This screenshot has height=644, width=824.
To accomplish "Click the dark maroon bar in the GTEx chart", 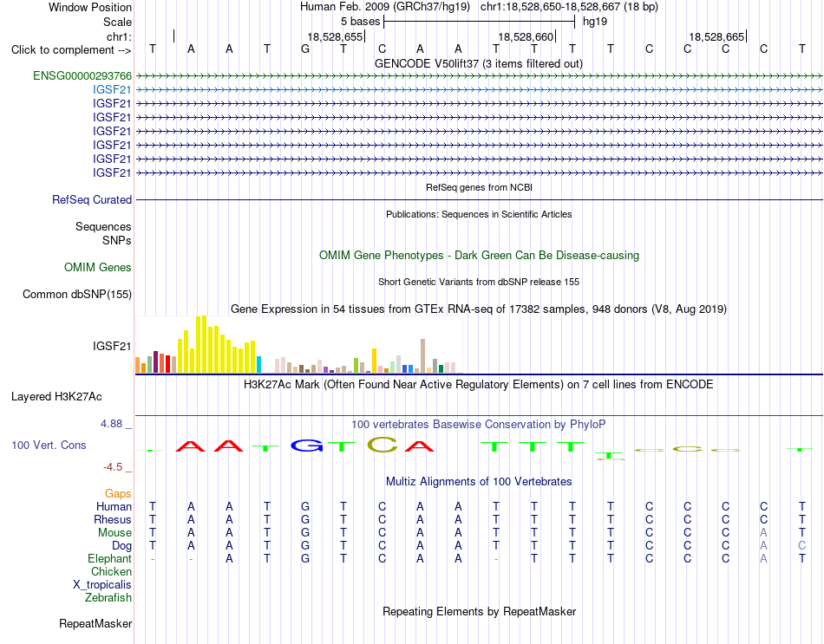I will pyautogui.click(x=155, y=362).
